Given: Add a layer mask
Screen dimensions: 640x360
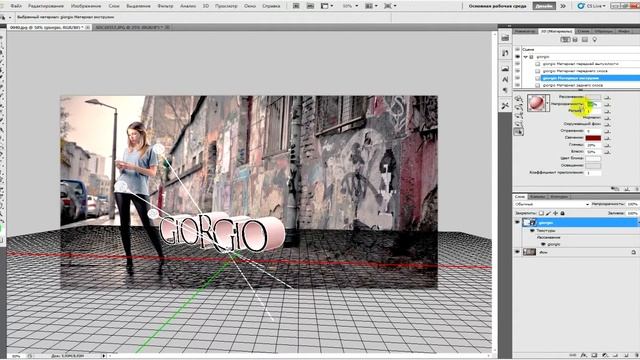Looking at the screenshot, I should pos(594,356).
